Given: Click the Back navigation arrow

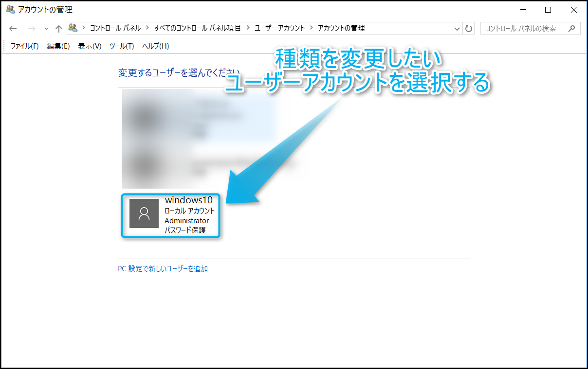Looking at the screenshot, I should (x=13, y=28).
